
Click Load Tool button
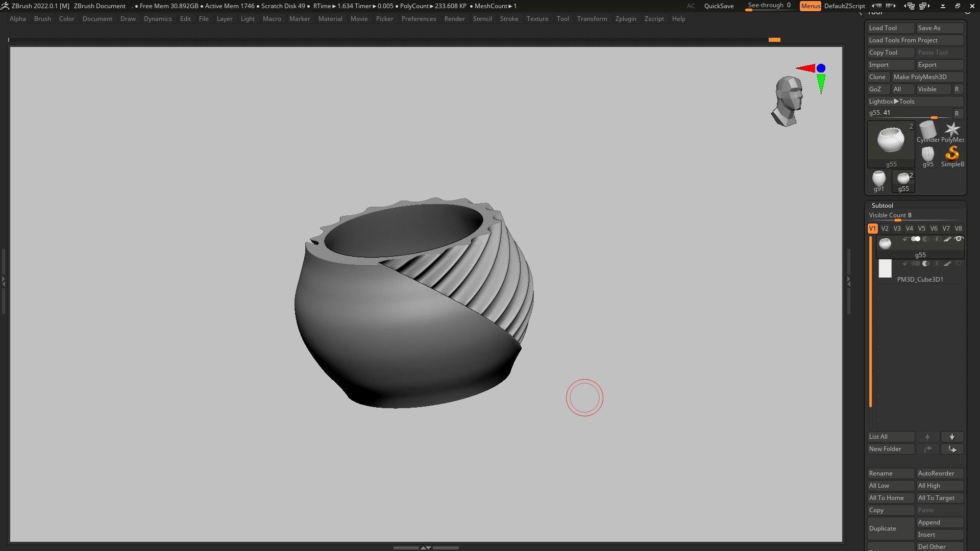(x=891, y=28)
